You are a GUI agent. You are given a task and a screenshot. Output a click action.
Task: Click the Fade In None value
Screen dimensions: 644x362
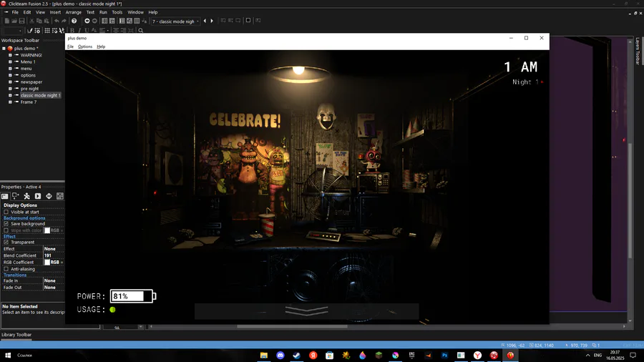point(54,280)
